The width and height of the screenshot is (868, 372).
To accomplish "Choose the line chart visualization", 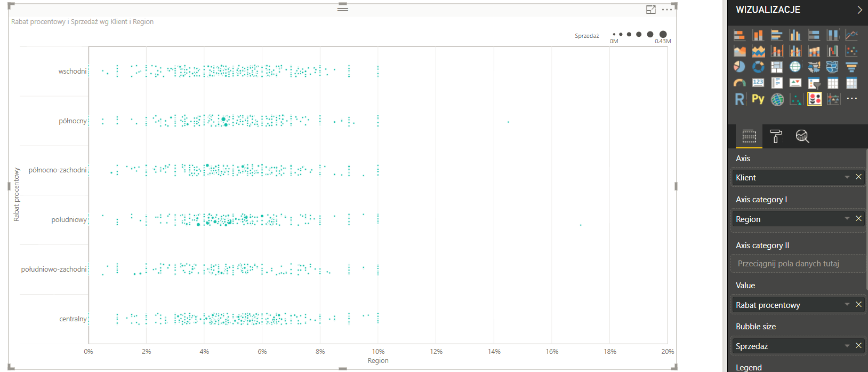I will [x=851, y=35].
